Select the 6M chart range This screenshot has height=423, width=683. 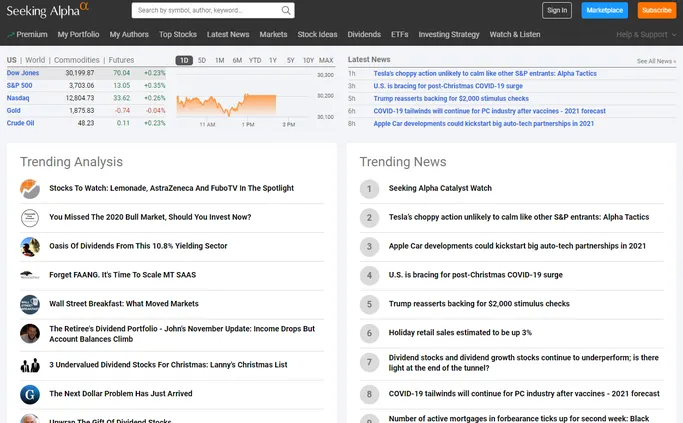[237, 60]
